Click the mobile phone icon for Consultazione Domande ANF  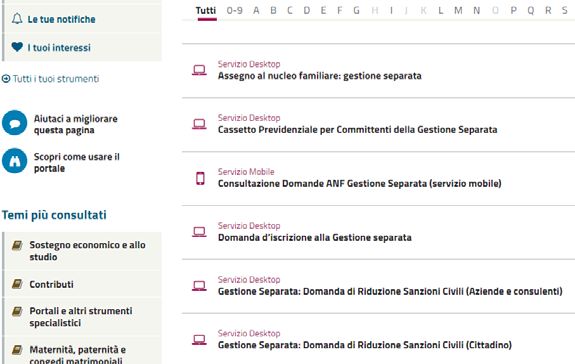[200, 178]
